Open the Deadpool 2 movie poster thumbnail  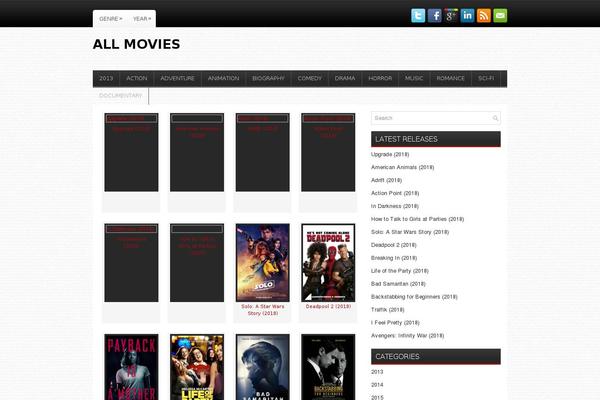click(328, 263)
